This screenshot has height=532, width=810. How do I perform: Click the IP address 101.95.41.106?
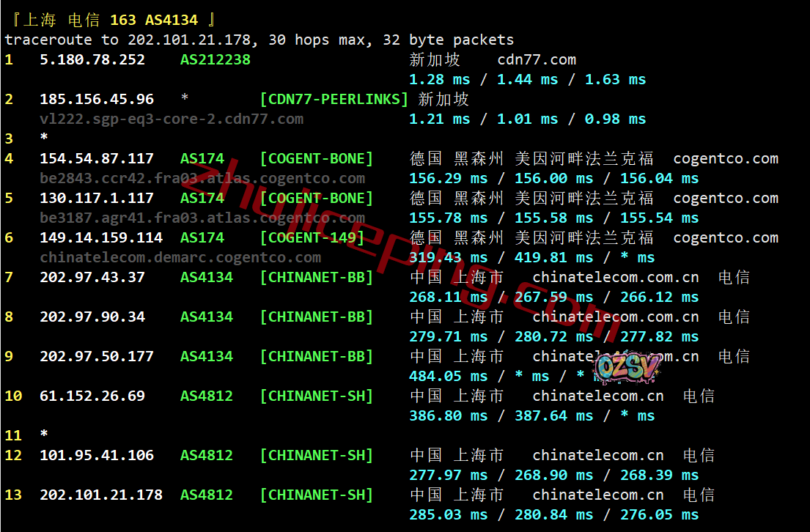click(x=97, y=455)
